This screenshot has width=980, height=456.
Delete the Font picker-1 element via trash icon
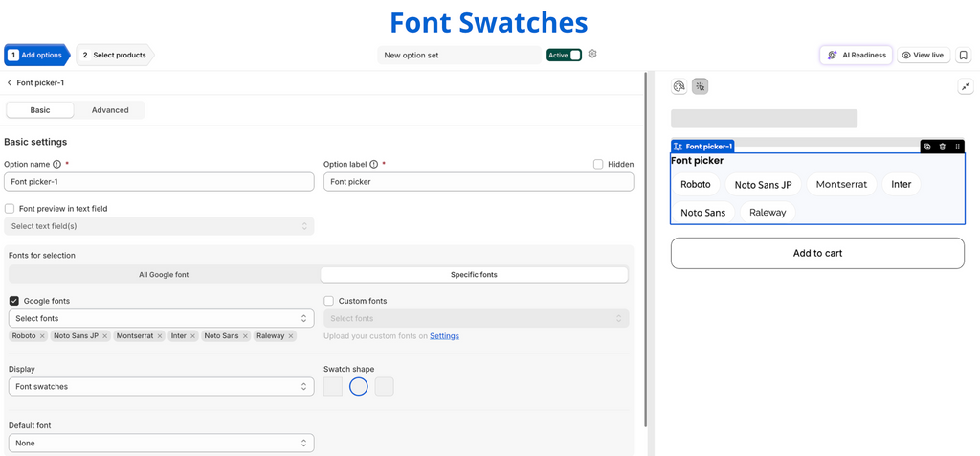[x=943, y=147]
